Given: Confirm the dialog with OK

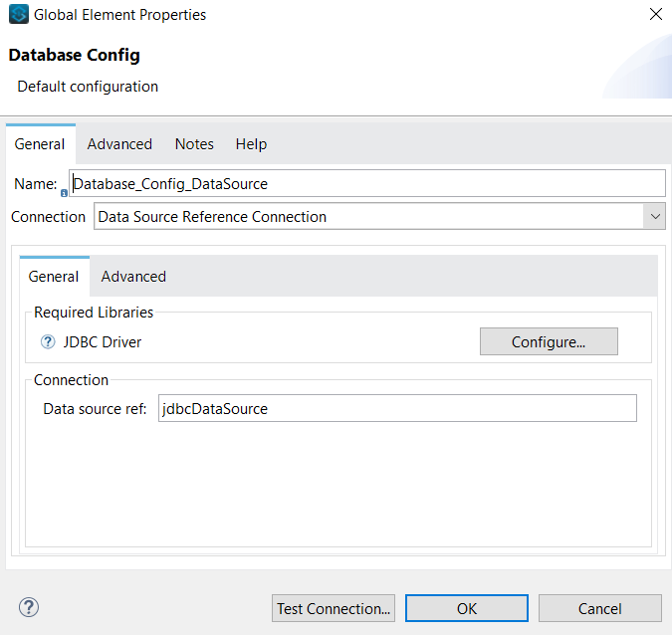Looking at the screenshot, I should (466, 608).
